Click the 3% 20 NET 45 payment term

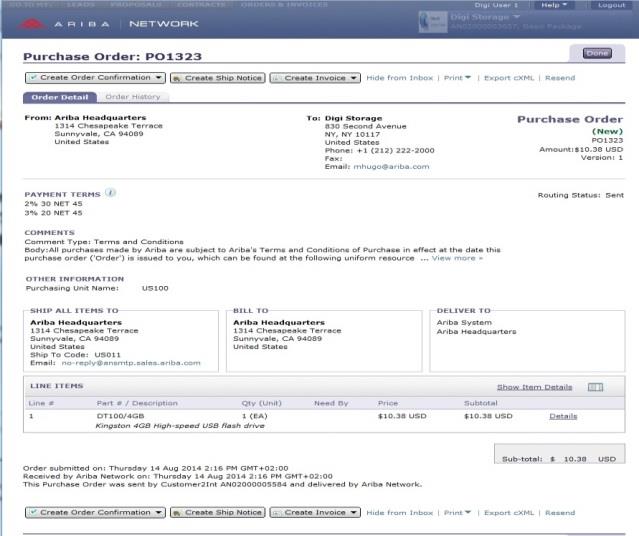click(53, 213)
